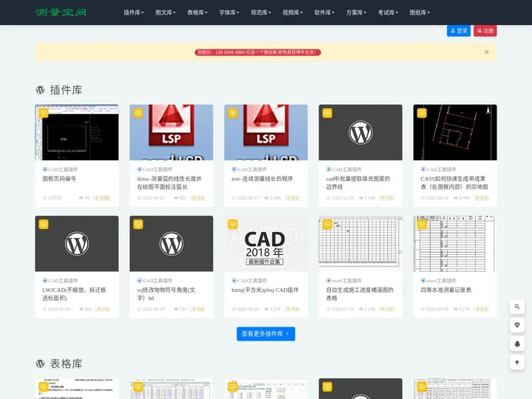Click the 表格库 section heading
Image resolution: width=532 pixels, height=399 pixels.
pos(66,364)
